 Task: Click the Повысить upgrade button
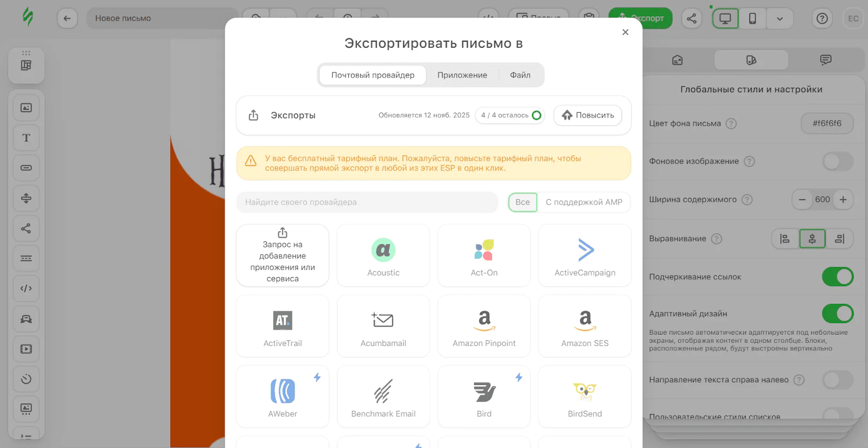[588, 115]
